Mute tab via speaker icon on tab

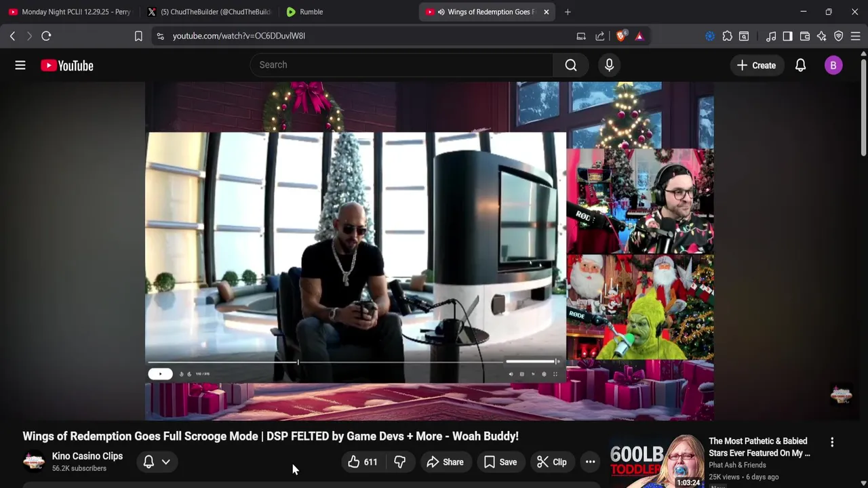coord(441,12)
